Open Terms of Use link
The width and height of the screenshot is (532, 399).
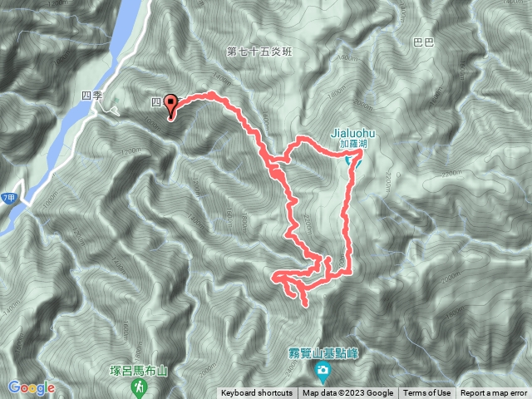pyautogui.click(x=426, y=393)
